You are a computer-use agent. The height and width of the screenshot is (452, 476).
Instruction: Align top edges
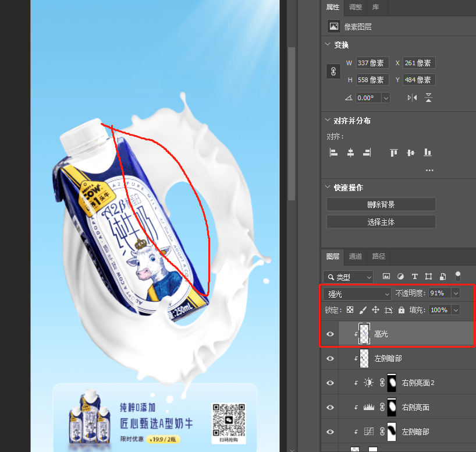(394, 152)
